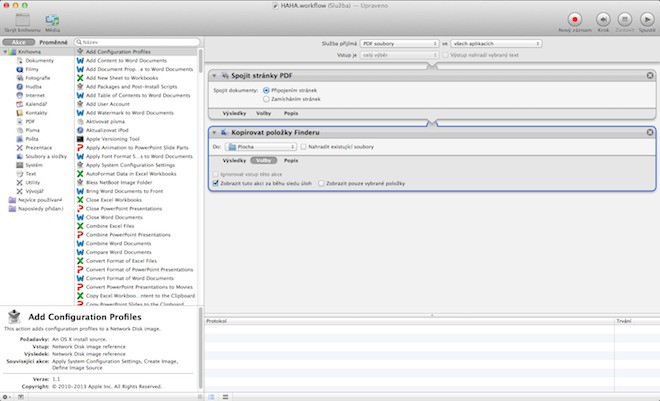Open Výsledky tab in Kopírovat položky Finderu
Screen dimensions: 660x401
233,160
